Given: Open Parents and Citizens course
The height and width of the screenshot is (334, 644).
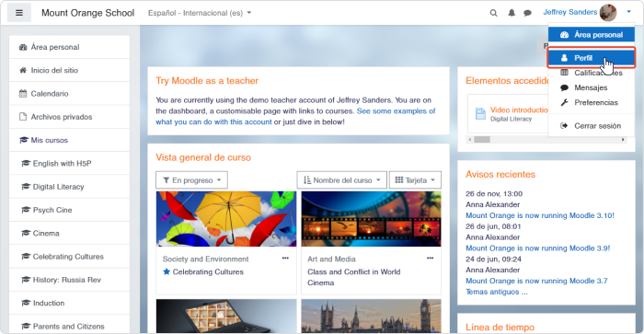Looking at the screenshot, I should (x=69, y=327).
